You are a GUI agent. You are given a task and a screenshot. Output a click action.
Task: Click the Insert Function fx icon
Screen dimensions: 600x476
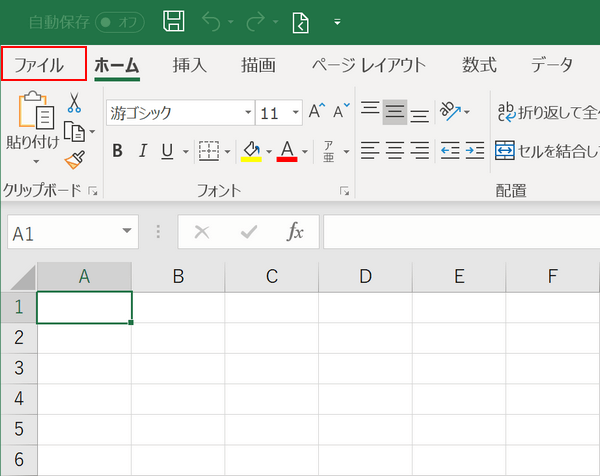click(295, 232)
